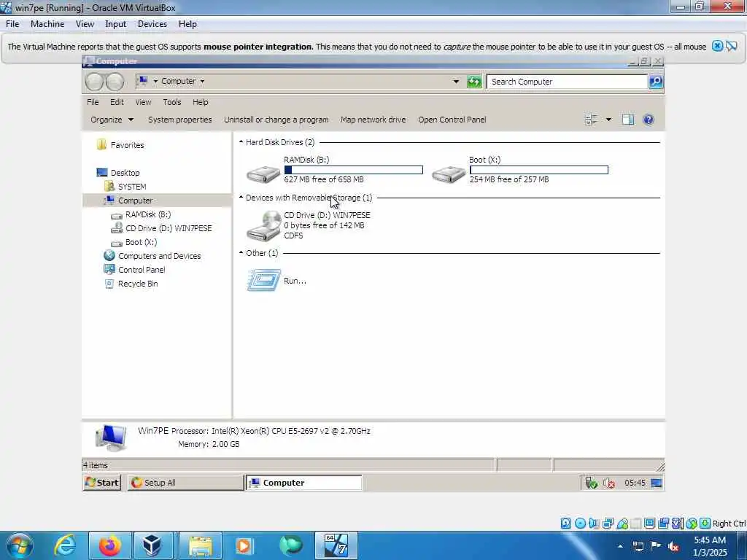Viewport: 747px width, 560px height.
Task: Select the CD Drive (D:) WIN7PESE icon
Action: pos(263,226)
